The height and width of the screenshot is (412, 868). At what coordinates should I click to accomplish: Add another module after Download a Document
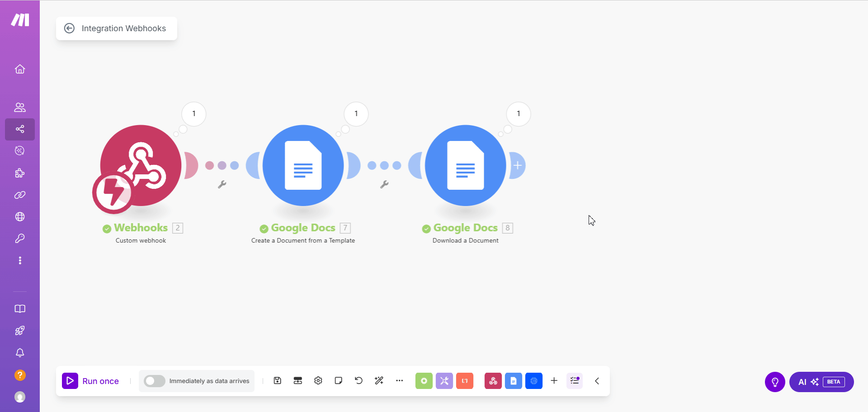coord(518,165)
